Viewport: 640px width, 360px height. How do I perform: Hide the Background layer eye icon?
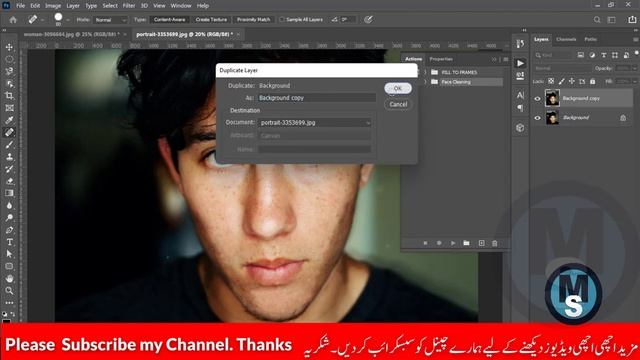[537, 118]
